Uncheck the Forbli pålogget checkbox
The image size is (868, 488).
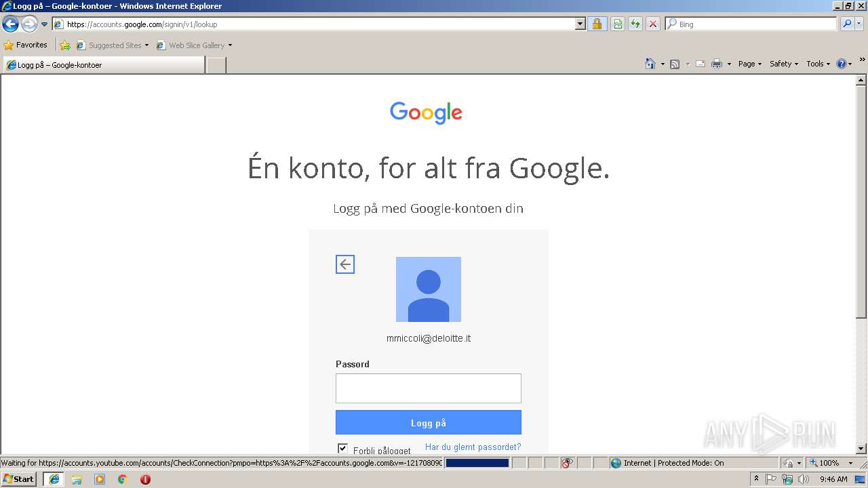tap(342, 449)
